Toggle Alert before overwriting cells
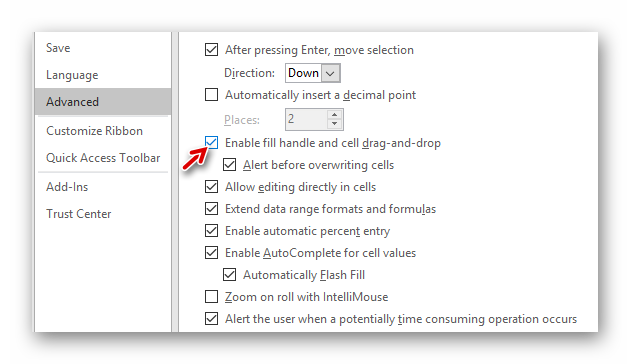 point(229,165)
